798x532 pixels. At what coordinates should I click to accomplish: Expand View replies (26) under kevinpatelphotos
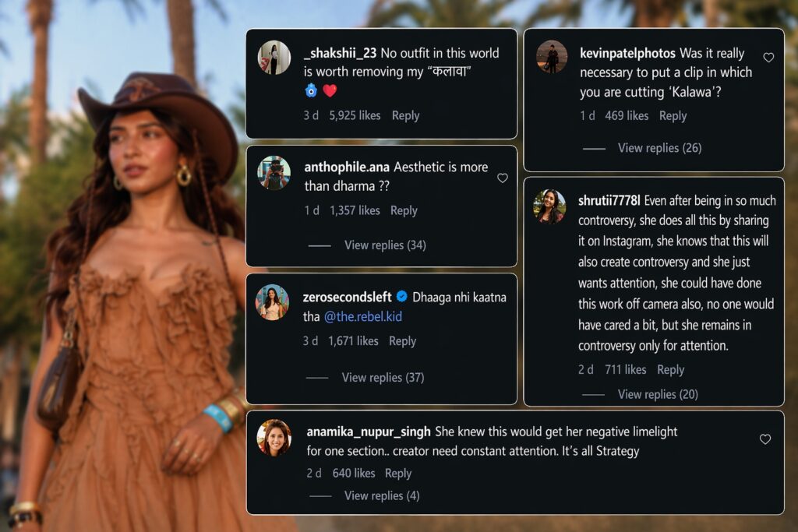[659, 148]
